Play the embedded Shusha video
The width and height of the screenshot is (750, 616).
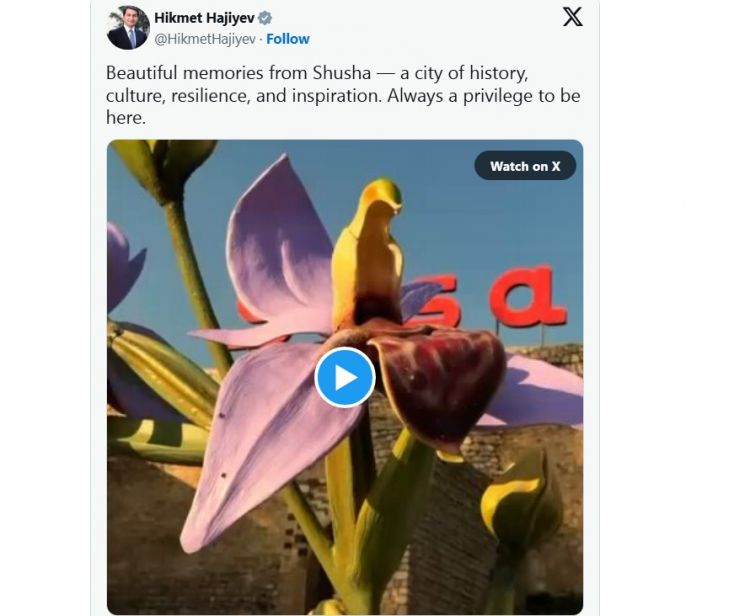click(x=344, y=377)
